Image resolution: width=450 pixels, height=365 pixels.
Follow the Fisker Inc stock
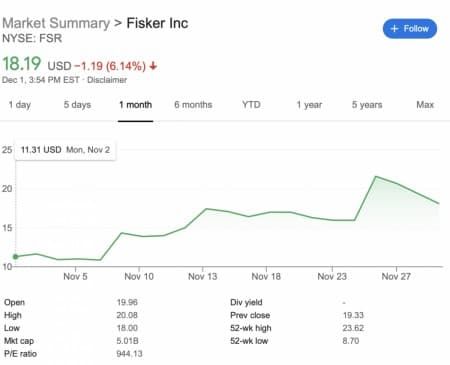(x=410, y=29)
